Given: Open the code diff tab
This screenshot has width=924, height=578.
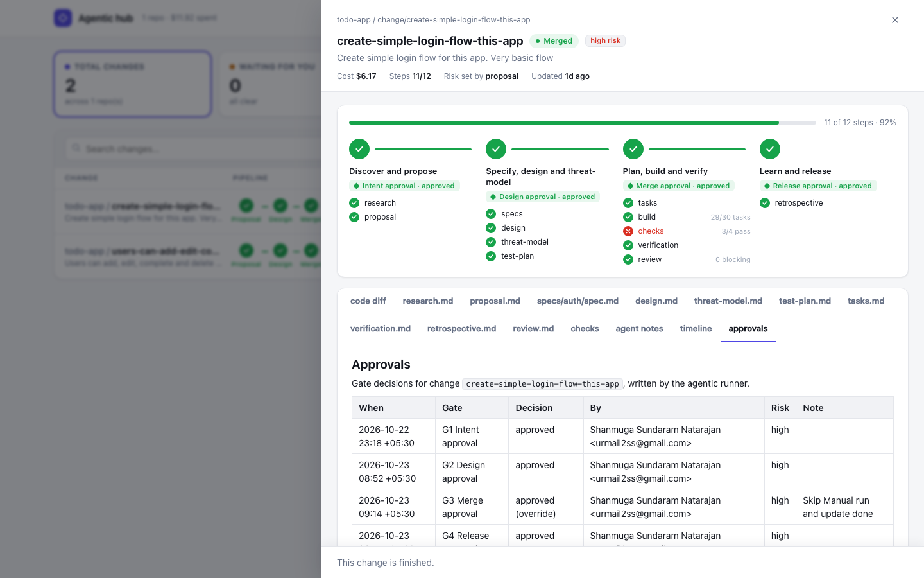Looking at the screenshot, I should click(x=368, y=301).
